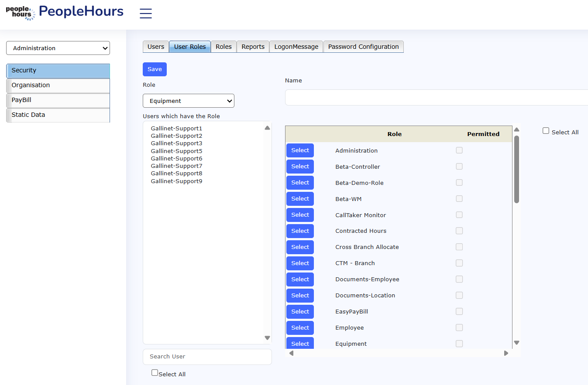The image size is (588, 385).
Task: Tick Select All below the user search
Action: (155, 373)
